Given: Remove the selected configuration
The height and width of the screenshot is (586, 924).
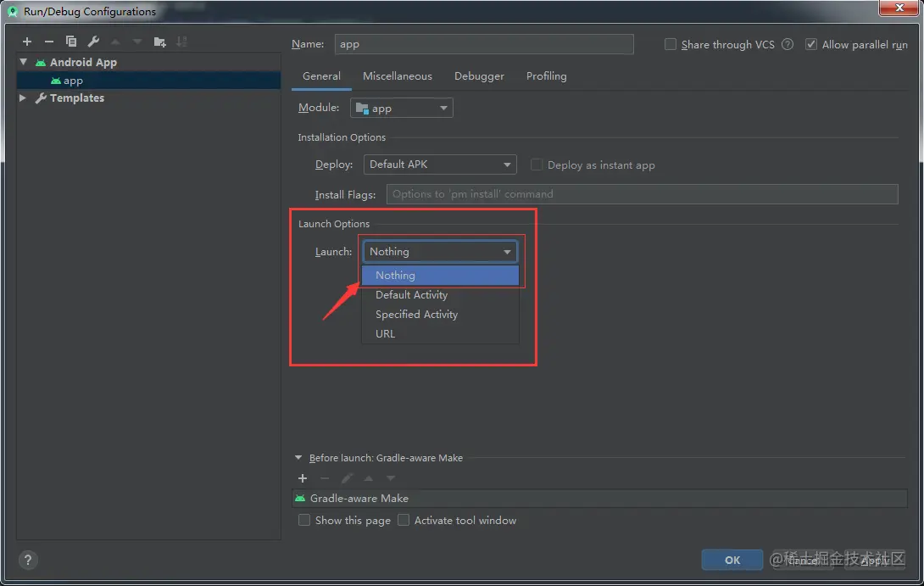Looking at the screenshot, I should [x=49, y=42].
